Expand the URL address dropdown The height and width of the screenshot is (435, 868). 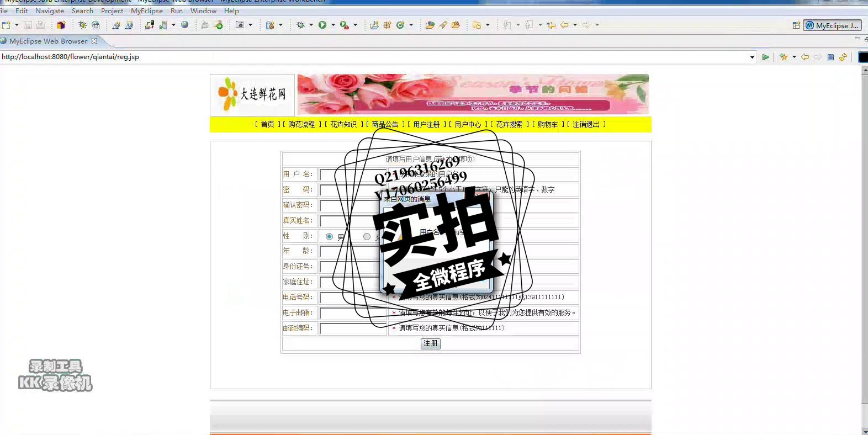tap(752, 57)
